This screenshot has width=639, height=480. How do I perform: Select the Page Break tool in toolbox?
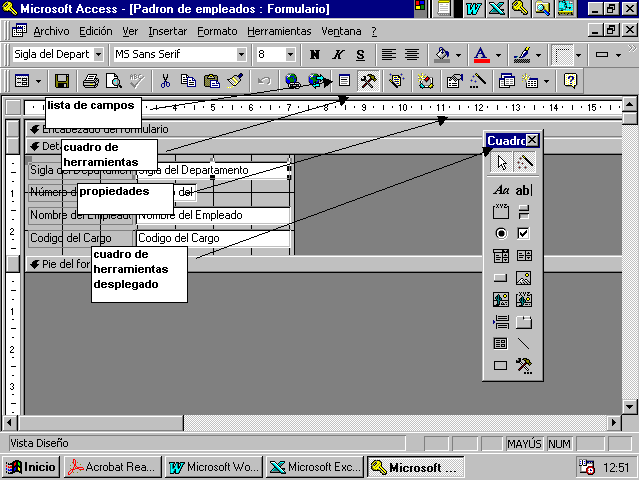(501, 322)
